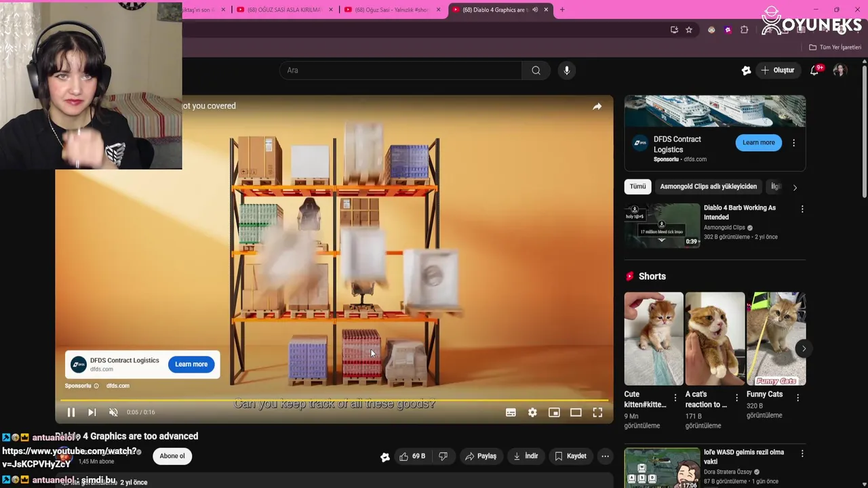
Task: Pause the video playback
Action: [71, 412]
